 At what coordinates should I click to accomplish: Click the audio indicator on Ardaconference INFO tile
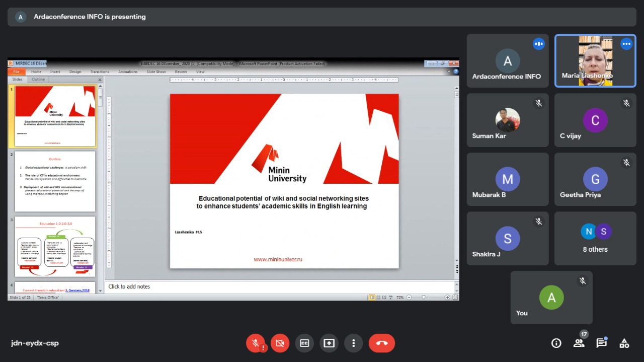pos(539,44)
